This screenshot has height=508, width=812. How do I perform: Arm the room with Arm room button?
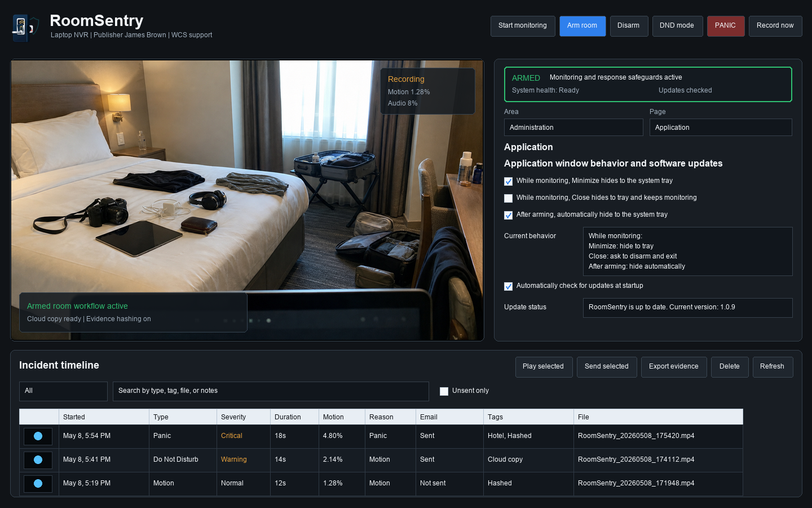pyautogui.click(x=582, y=26)
